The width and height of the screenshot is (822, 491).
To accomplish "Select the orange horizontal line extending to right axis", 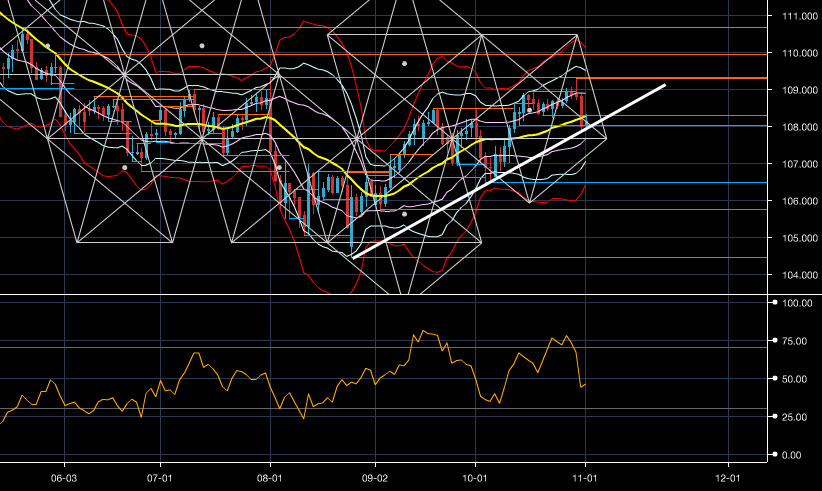I will 680,78.
